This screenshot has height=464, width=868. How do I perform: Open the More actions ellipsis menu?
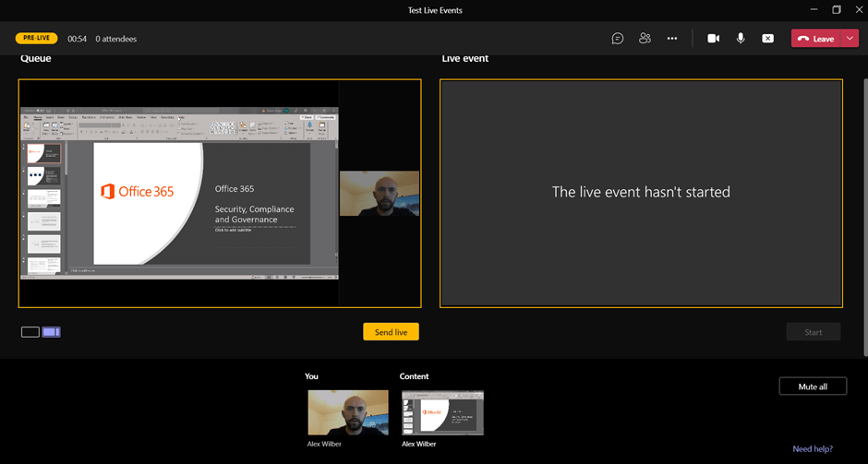tap(672, 39)
